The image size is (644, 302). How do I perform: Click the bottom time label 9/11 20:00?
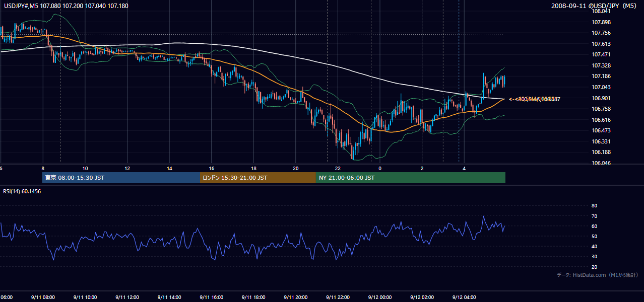(296, 297)
